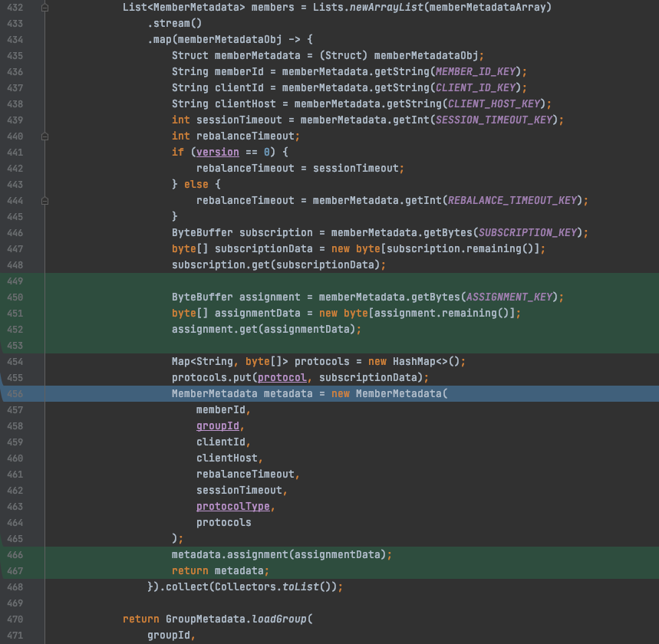Viewport: 659px width, 644px height.
Task: Click the error stripe mark beside line 465
Action: pos(653,538)
